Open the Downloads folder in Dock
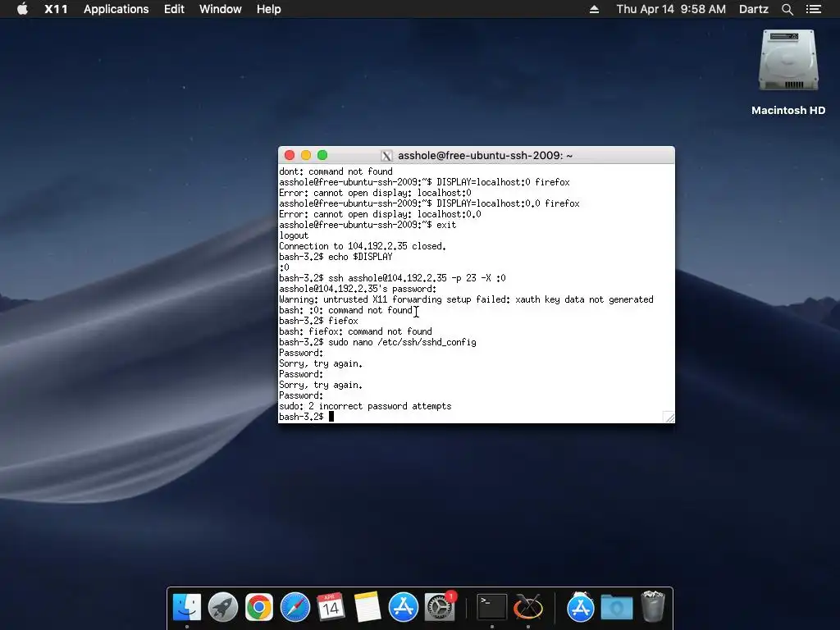The height and width of the screenshot is (630, 840). click(x=617, y=608)
